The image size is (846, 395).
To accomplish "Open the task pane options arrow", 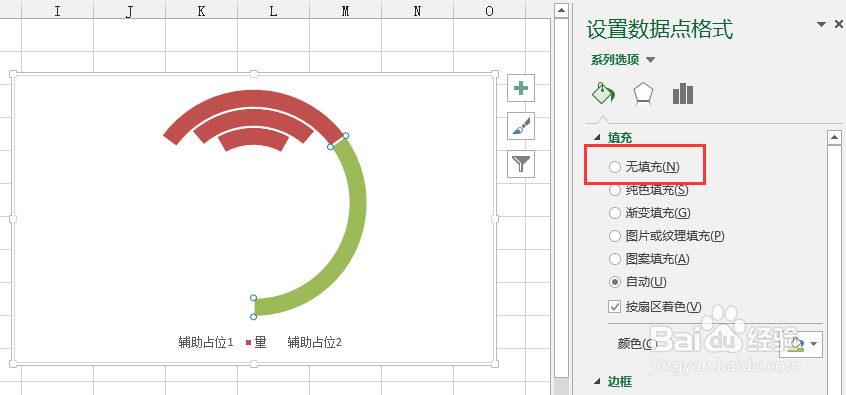I will (822, 24).
